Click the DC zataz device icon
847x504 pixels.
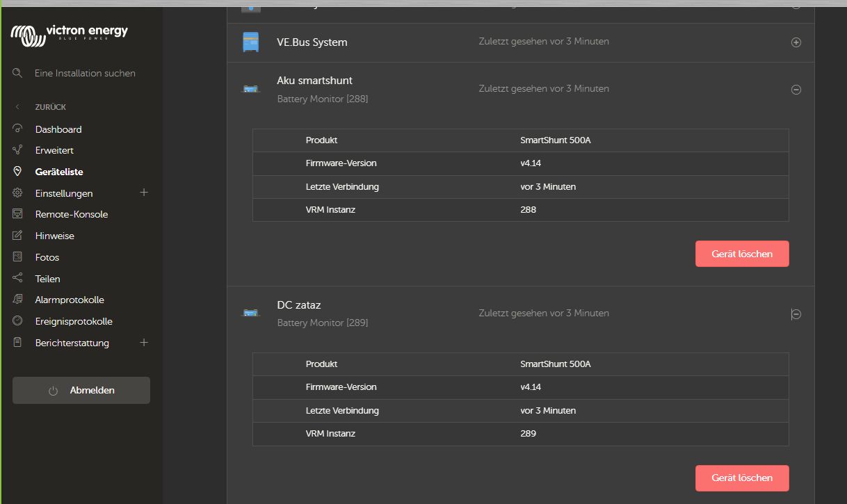coord(250,314)
